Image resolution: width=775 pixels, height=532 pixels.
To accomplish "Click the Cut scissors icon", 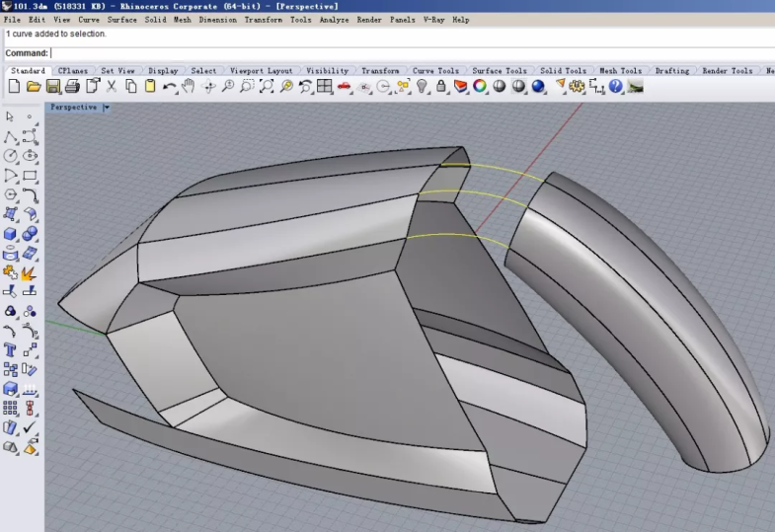I will (111, 87).
